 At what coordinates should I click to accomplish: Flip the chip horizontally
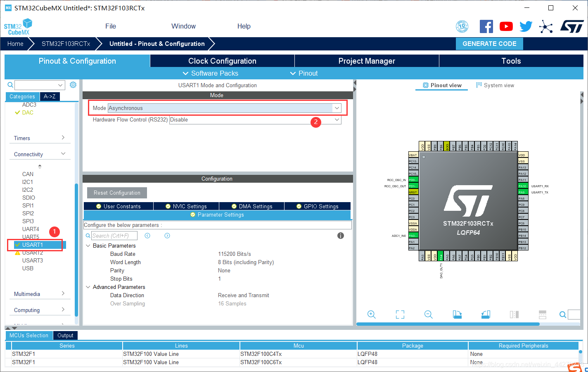coord(514,315)
